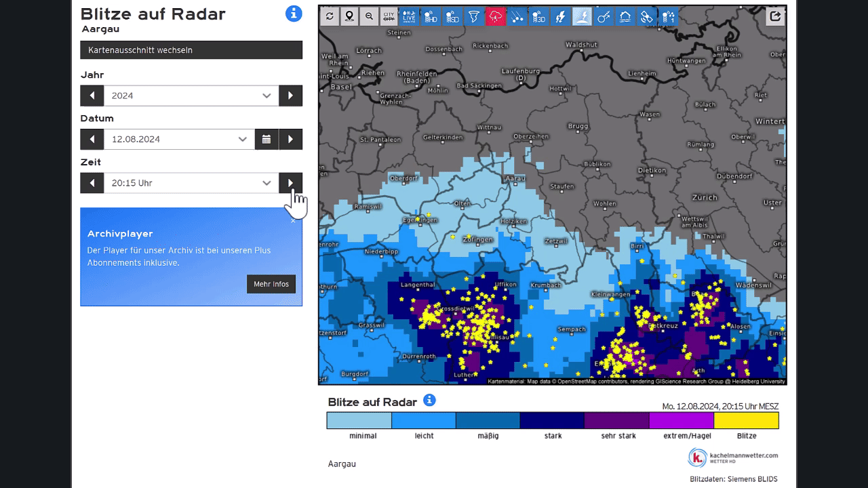Select the 3D radar layer

pyautogui.click(x=538, y=17)
